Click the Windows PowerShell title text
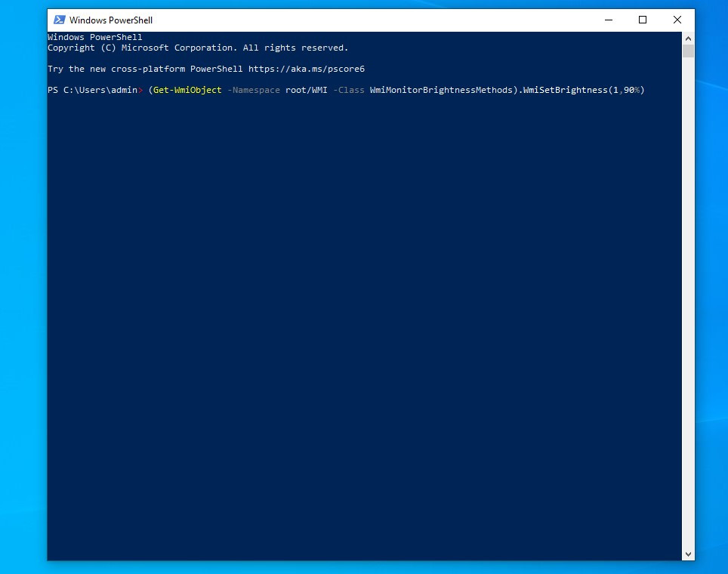The image size is (728, 574). click(111, 20)
